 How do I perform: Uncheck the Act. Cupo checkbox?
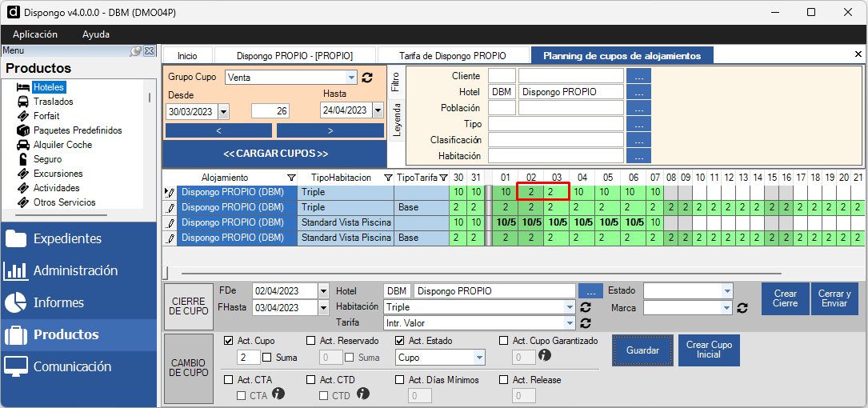click(x=230, y=341)
